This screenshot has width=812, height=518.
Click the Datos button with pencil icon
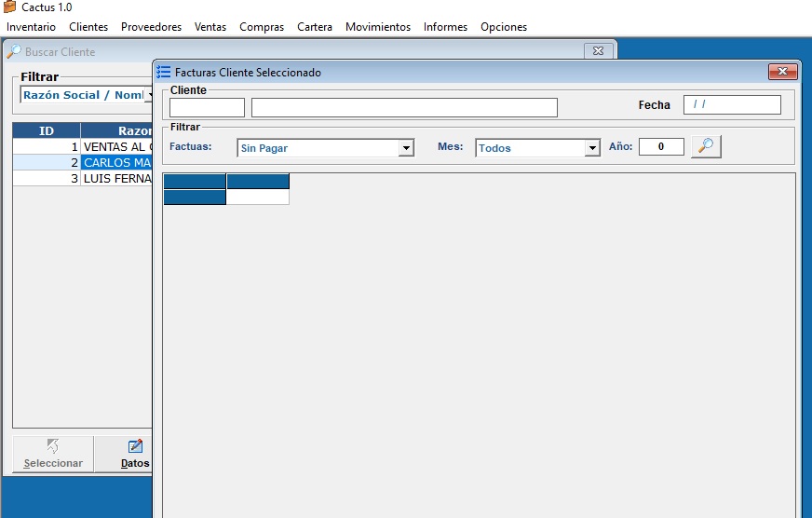[134, 455]
